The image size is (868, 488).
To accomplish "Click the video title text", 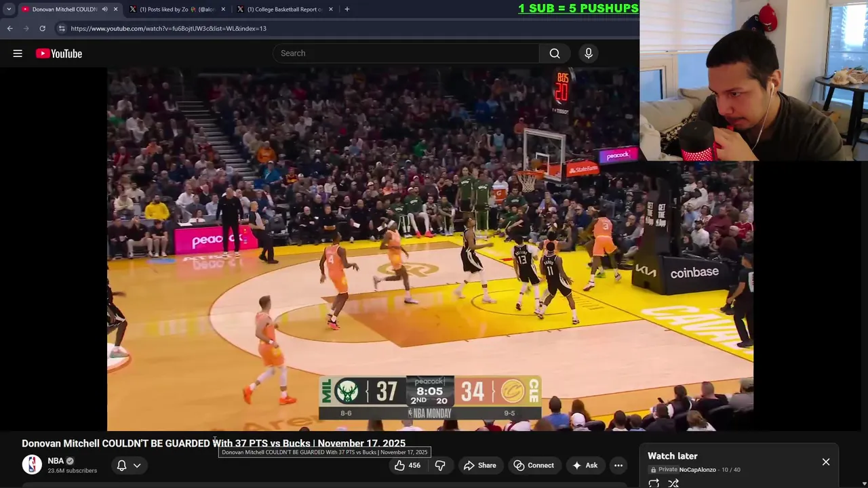I will click(x=214, y=443).
